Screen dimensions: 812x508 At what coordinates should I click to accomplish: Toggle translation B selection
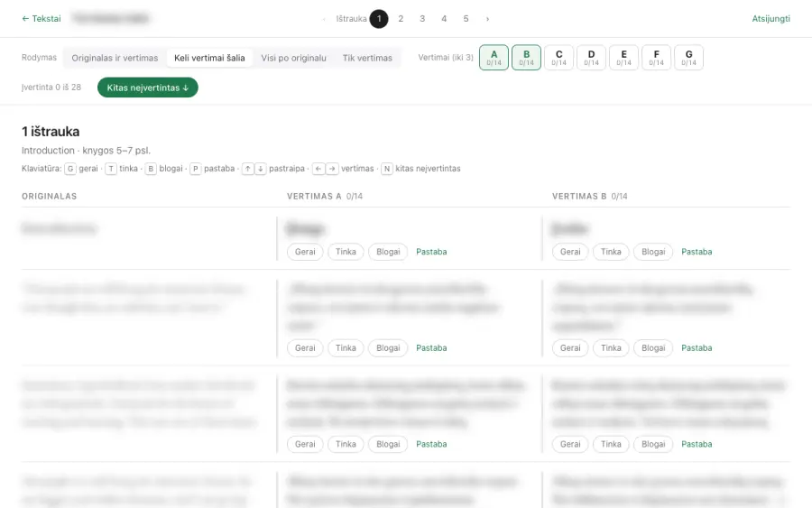(526, 58)
